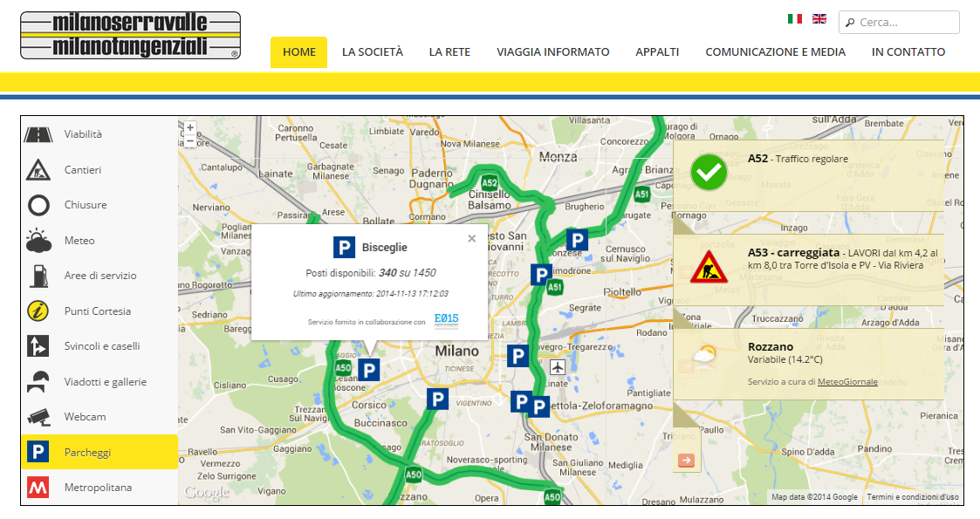Viewport: 980px width, 519px height.
Task: Select the Punti Cortesia info icon
Action: [38, 311]
